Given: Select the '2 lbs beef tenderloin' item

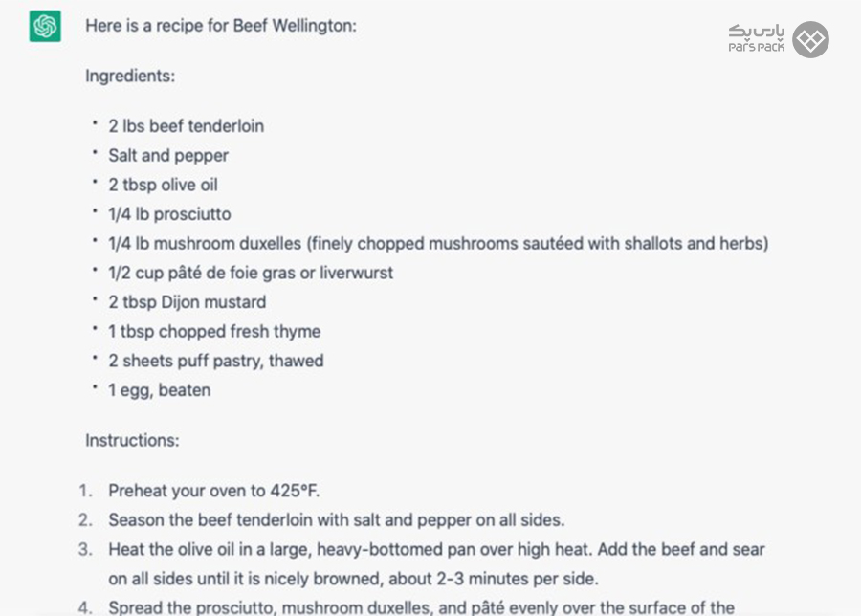Looking at the screenshot, I should pyautogui.click(x=187, y=126).
